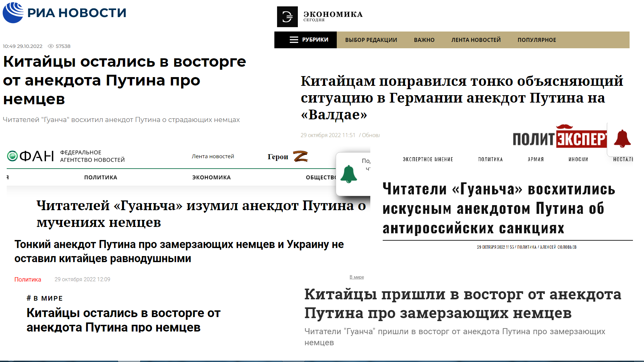Viewport: 644px width, 362px height.
Task: Open ОБЩЕСТВО in the ФАН navigation
Action: point(321,177)
